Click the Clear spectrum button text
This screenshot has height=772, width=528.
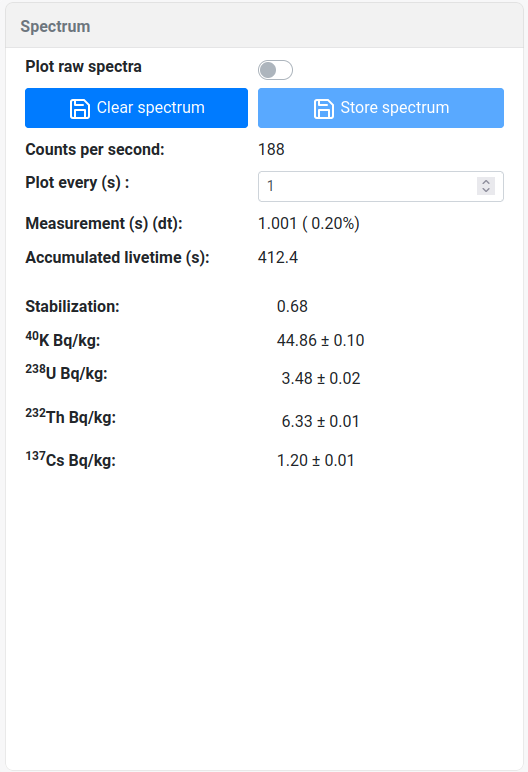click(150, 108)
